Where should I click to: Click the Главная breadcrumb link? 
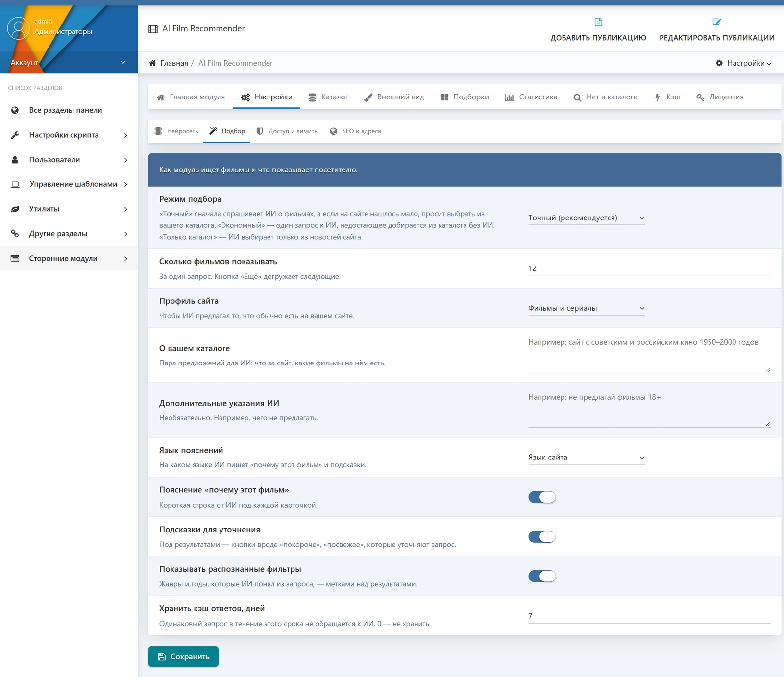(174, 63)
